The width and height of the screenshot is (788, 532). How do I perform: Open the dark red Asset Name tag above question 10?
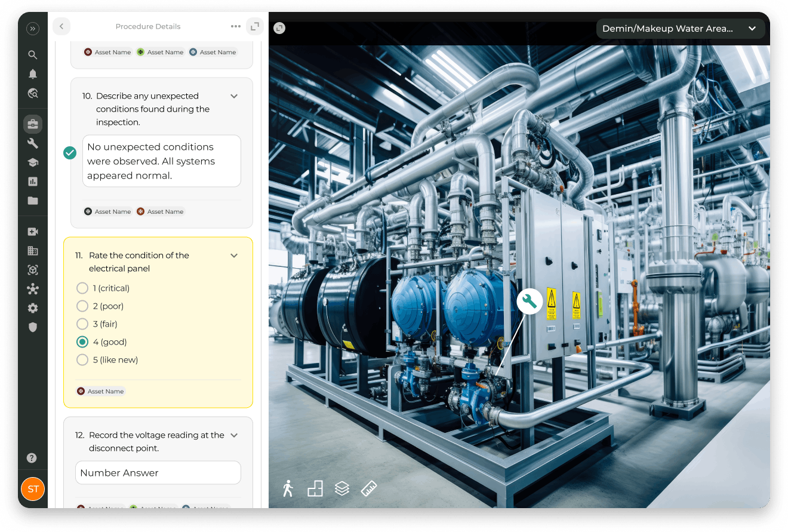107,53
